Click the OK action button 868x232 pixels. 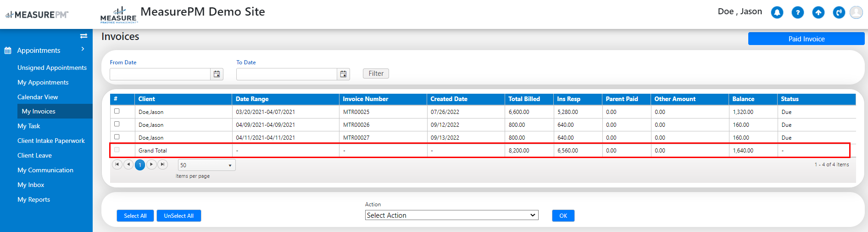[x=563, y=215]
